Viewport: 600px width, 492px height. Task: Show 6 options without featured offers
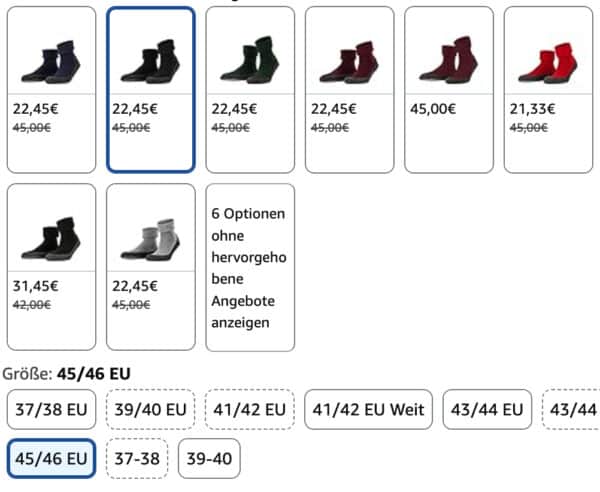[x=250, y=267]
